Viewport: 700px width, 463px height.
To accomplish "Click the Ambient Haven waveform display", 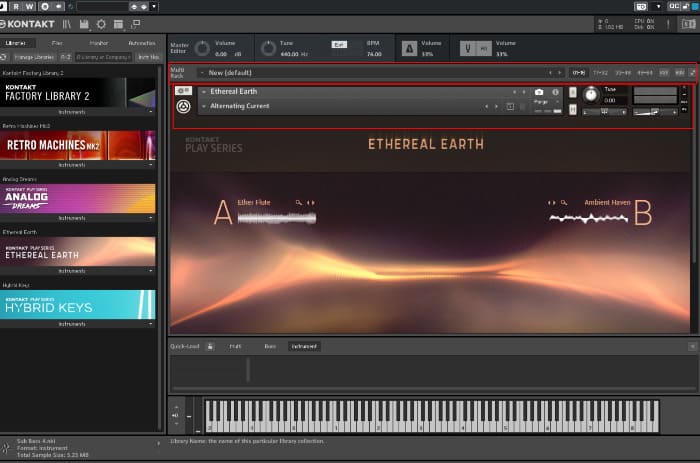I will (x=588, y=218).
